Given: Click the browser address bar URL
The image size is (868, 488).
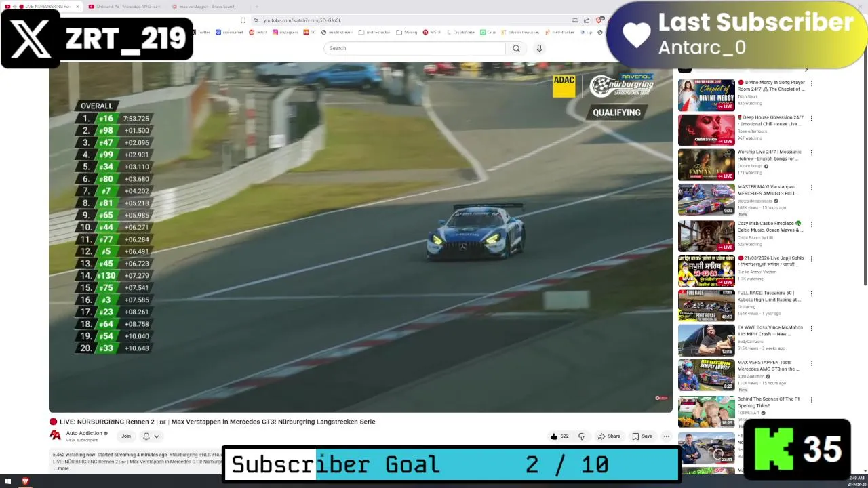Looking at the screenshot, I should (x=302, y=20).
